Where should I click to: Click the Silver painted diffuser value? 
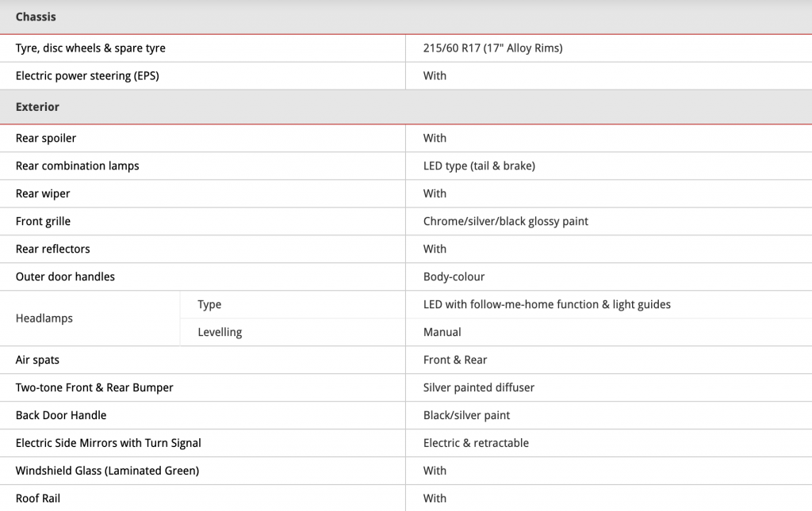(x=478, y=387)
